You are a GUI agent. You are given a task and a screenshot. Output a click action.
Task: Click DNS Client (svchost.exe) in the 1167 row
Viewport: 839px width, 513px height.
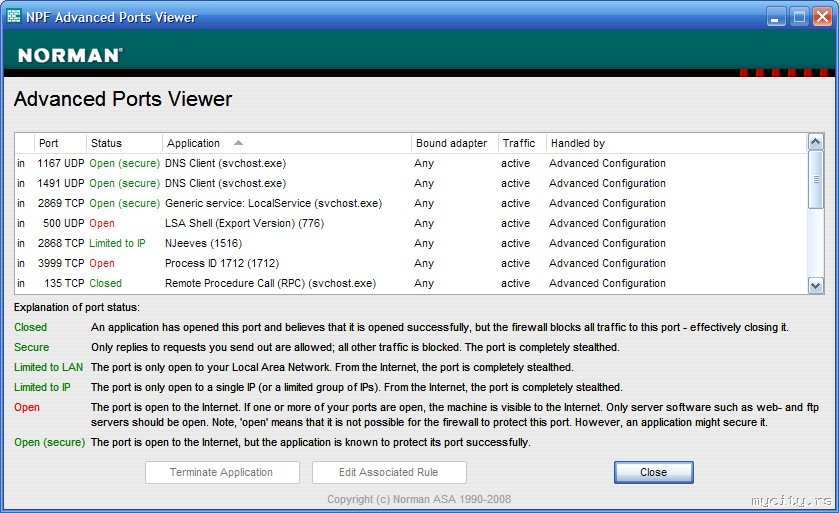(x=225, y=163)
